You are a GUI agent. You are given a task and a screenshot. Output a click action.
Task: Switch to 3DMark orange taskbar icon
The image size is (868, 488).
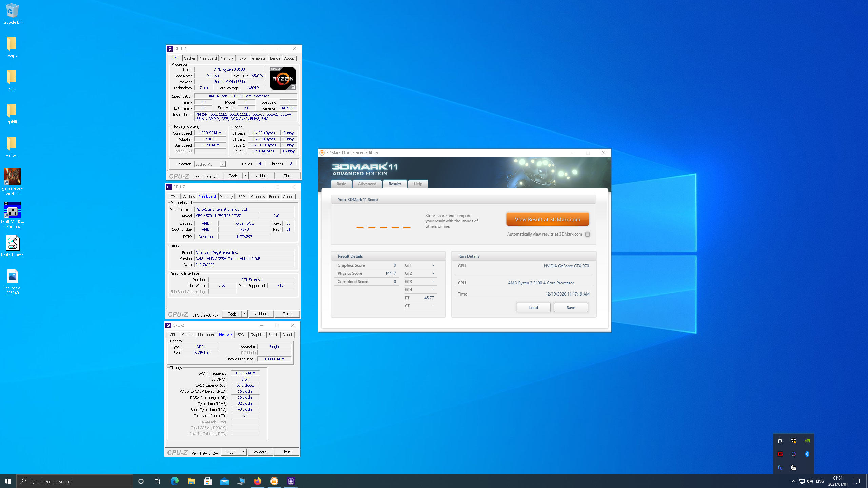point(274,481)
